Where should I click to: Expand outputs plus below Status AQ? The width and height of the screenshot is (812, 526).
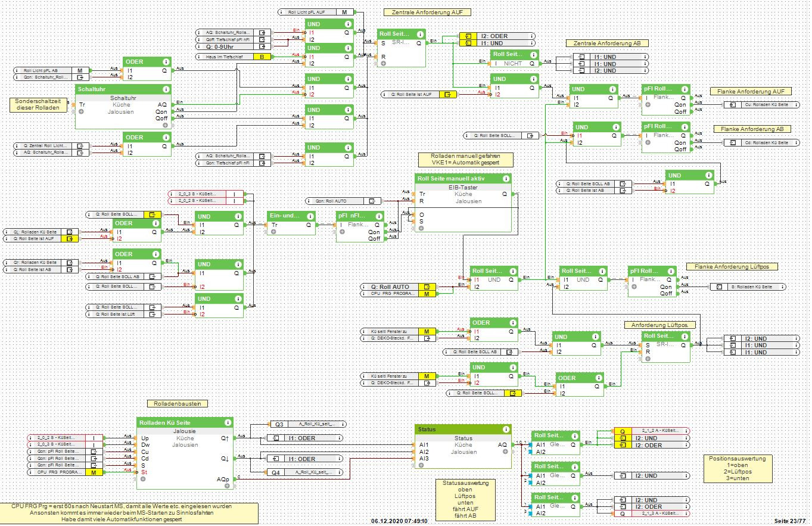506,452
